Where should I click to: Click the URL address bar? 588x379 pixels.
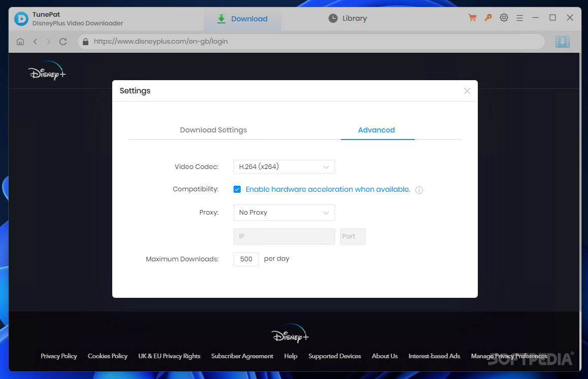coord(311,42)
